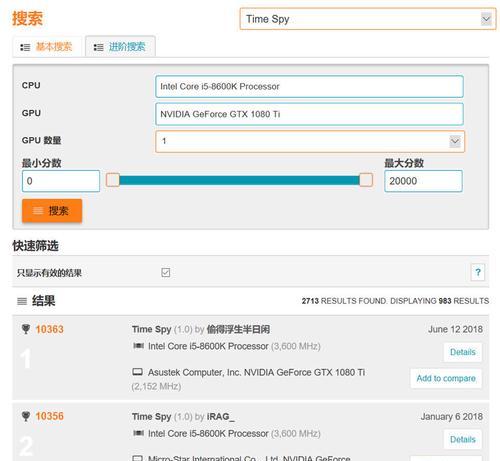Click the 搜索 page heading

pyautogui.click(x=27, y=18)
